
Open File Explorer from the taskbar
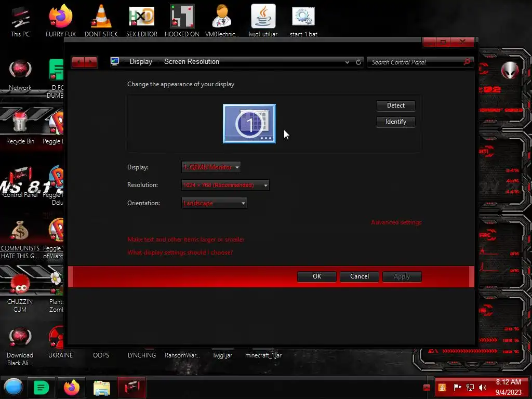tap(101, 387)
